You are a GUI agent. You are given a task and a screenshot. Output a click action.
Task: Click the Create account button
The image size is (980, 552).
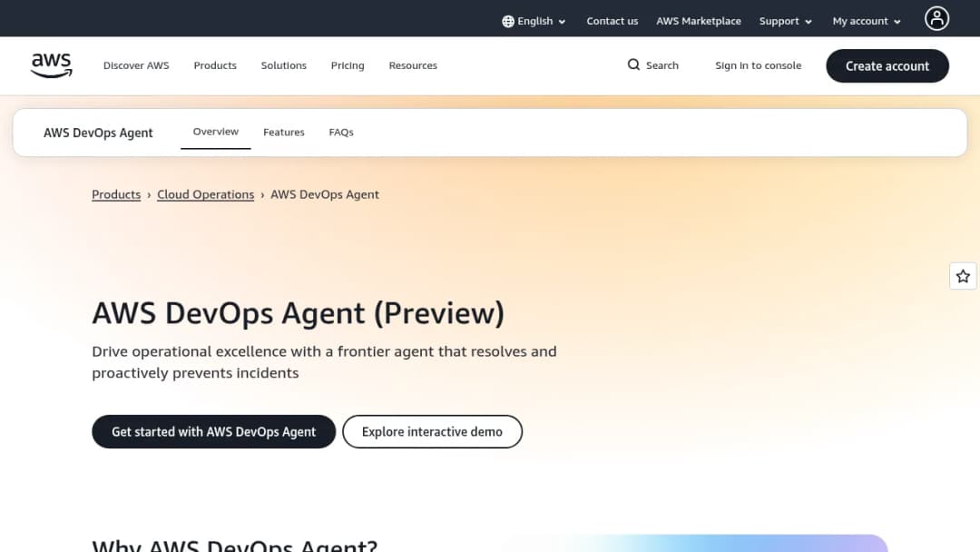coord(887,65)
